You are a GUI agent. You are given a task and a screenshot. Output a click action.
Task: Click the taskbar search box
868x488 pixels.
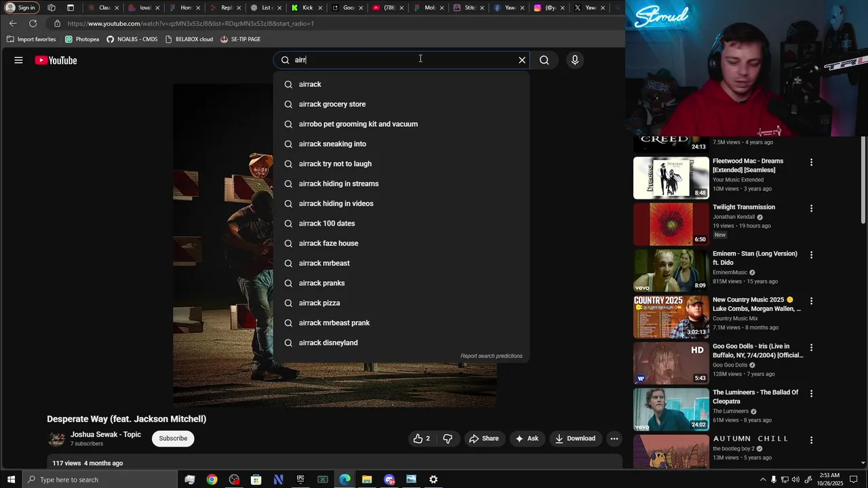(x=102, y=479)
